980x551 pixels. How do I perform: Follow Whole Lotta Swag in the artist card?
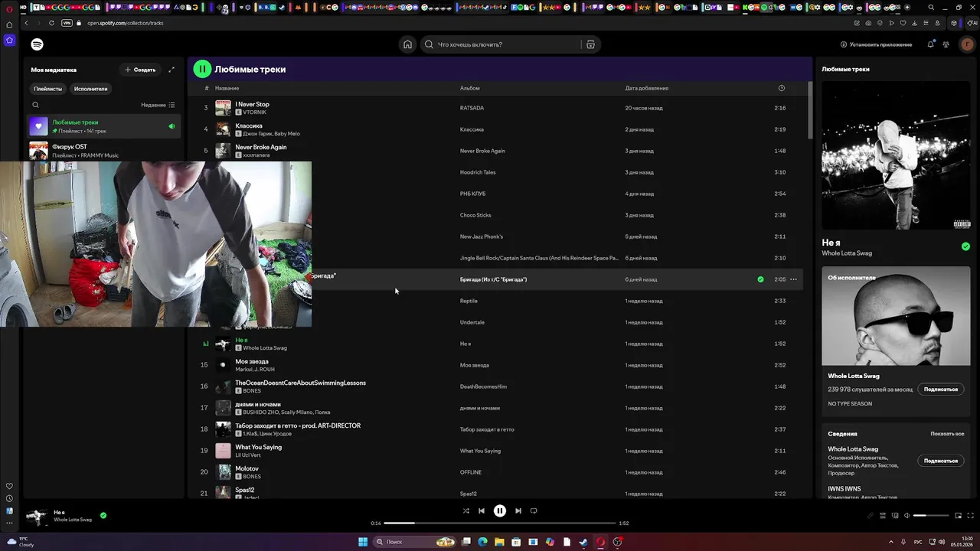click(940, 390)
